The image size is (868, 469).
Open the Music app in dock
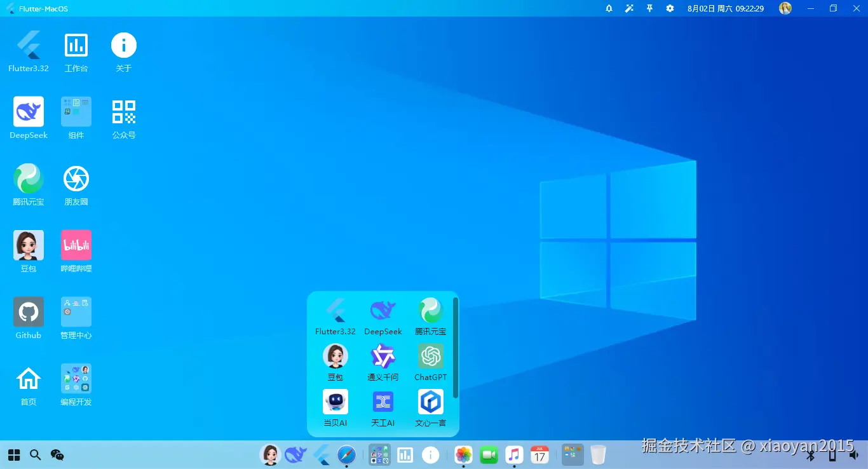[515, 454]
